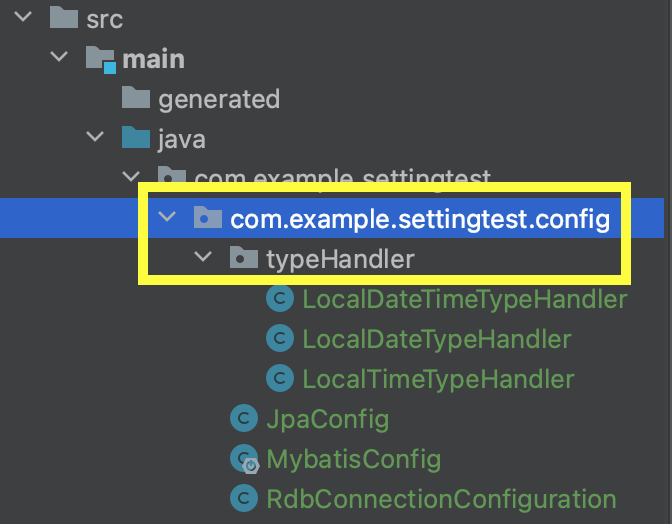
Task: Open the RdbConnectionConfiguration file
Action: point(441,499)
